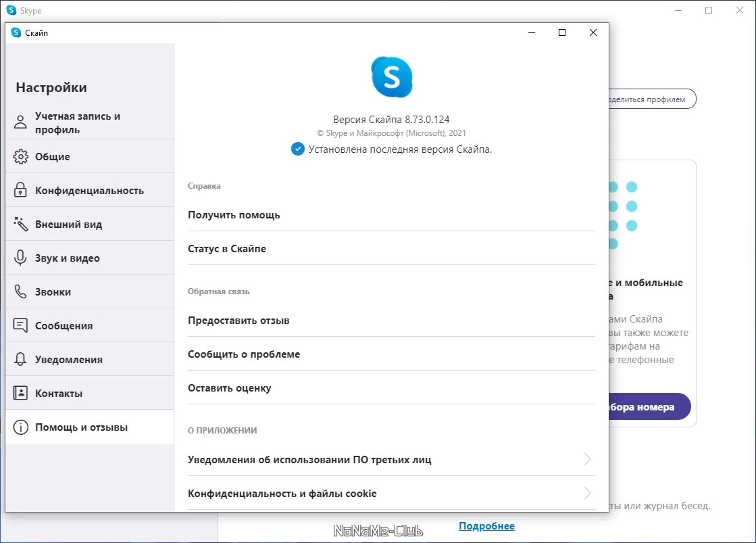
Task: Click the message bubble icon next to Сообщения
Action: pyautogui.click(x=20, y=325)
